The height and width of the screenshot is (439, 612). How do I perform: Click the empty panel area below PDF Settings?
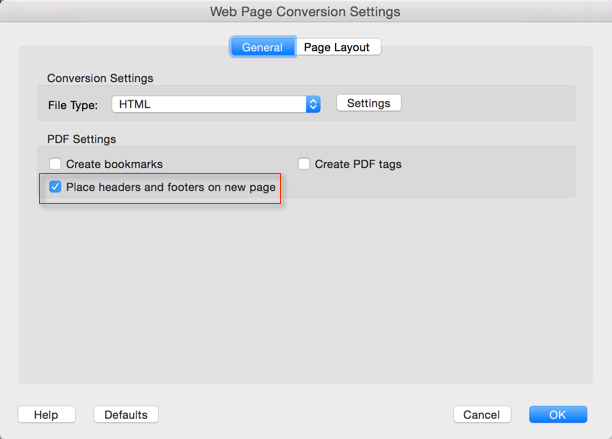[x=300, y=300]
